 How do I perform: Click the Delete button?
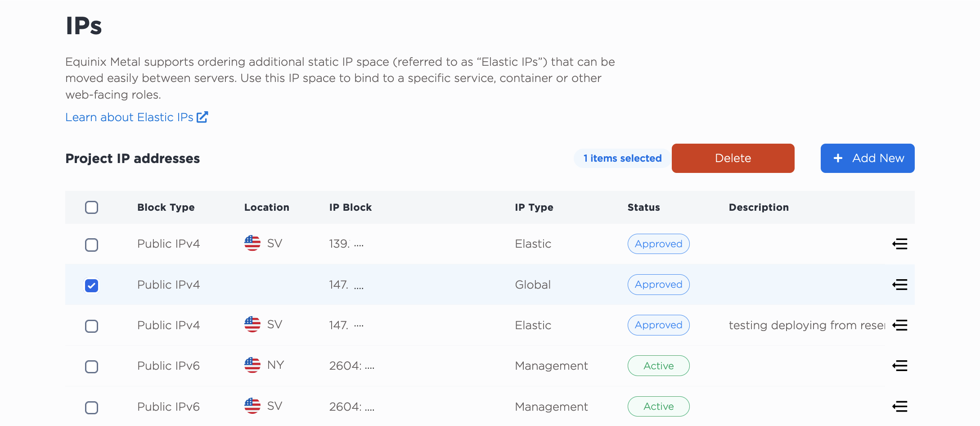pos(733,158)
